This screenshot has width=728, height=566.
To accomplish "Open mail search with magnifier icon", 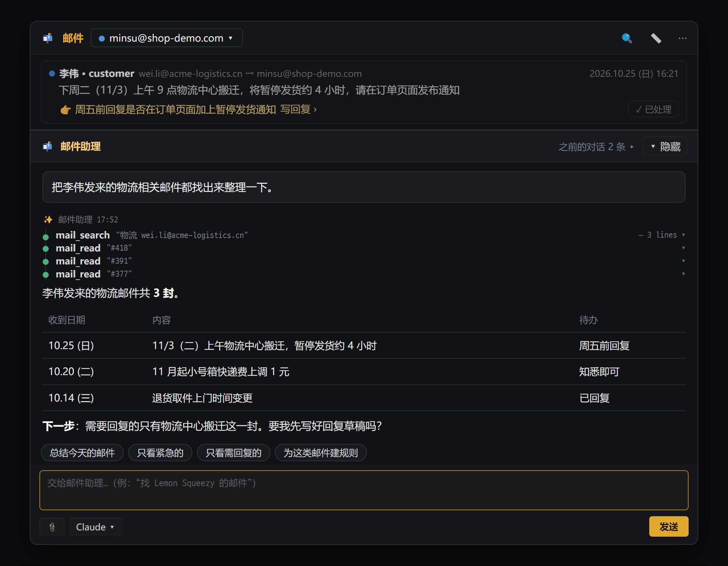I will click(627, 38).
